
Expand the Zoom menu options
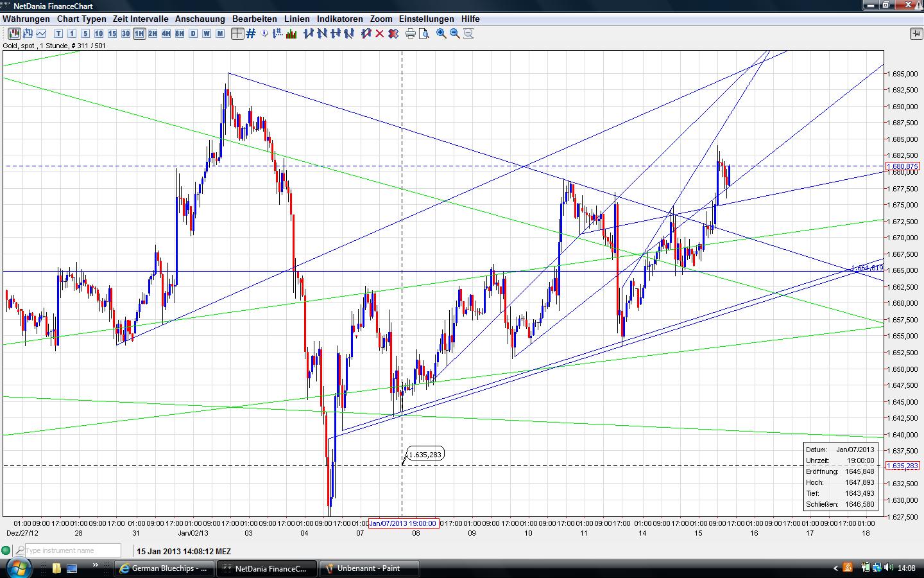click(381, 19)
